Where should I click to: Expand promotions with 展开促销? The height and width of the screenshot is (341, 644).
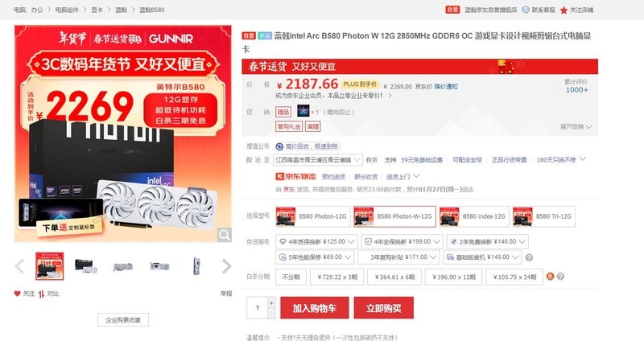click(x=576, y=127)
